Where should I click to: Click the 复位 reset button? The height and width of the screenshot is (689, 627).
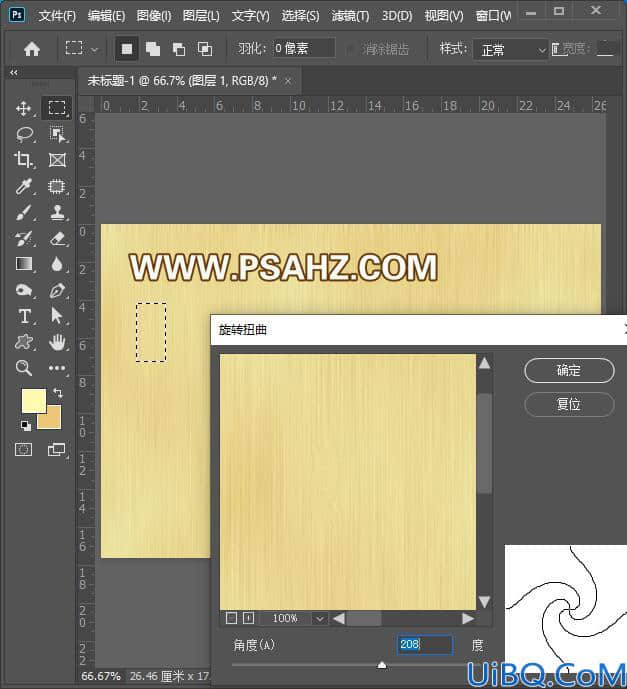pyautogui.click(x=569, y=404)
